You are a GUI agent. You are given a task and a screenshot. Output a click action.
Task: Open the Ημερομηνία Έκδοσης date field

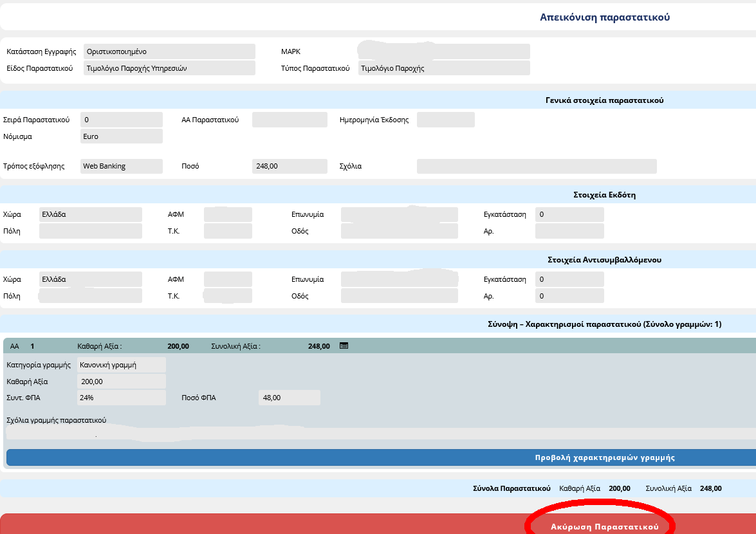click(445, 120)
